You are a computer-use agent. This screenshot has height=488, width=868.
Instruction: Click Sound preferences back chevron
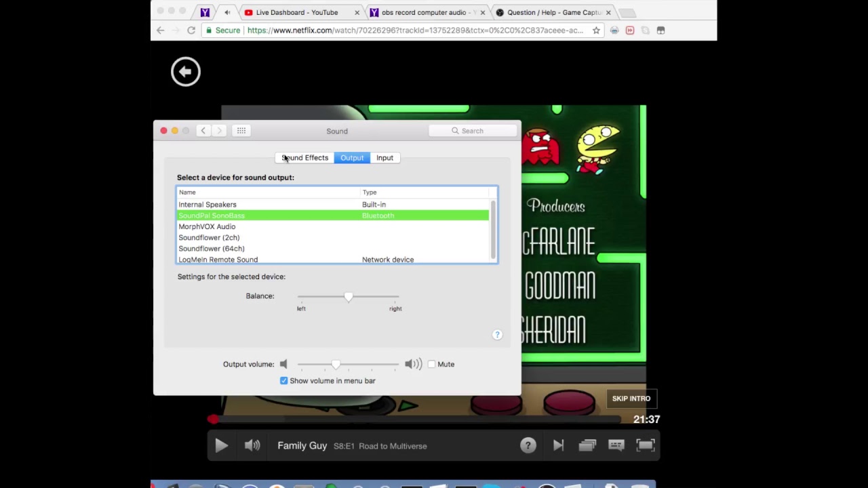203,131
